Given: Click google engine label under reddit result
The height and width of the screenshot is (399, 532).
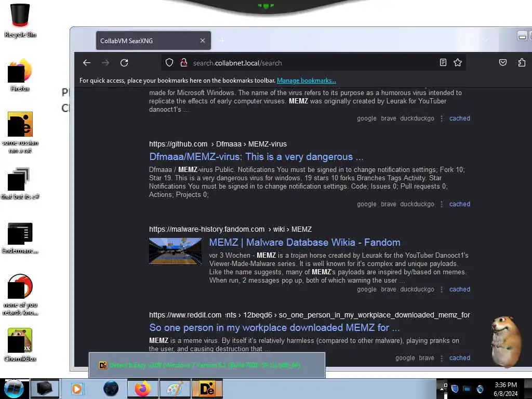Looking at the screenshot, I should (x=405, y=358).
